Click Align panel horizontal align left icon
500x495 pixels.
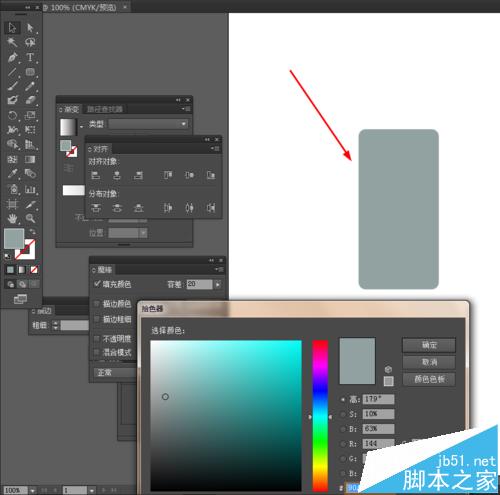95,175
